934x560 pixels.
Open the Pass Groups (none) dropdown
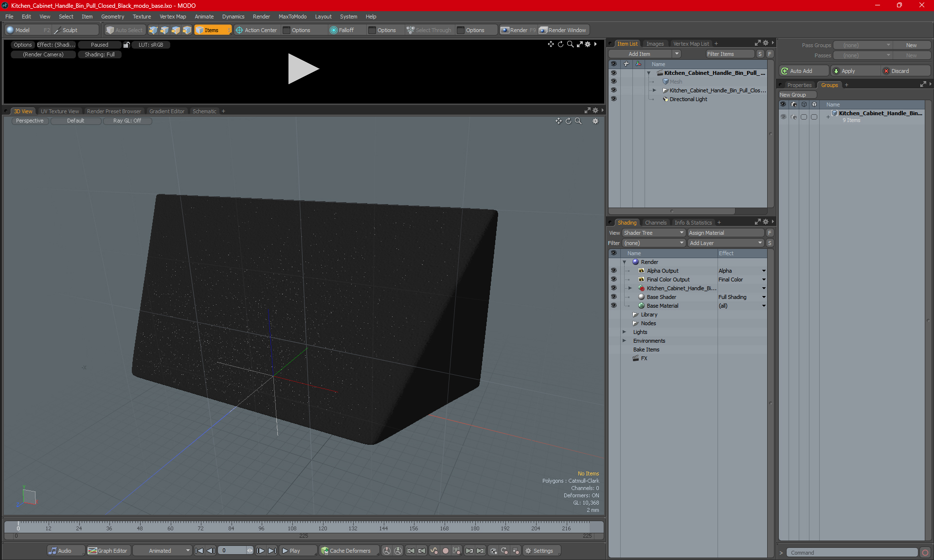pos(863,45)
